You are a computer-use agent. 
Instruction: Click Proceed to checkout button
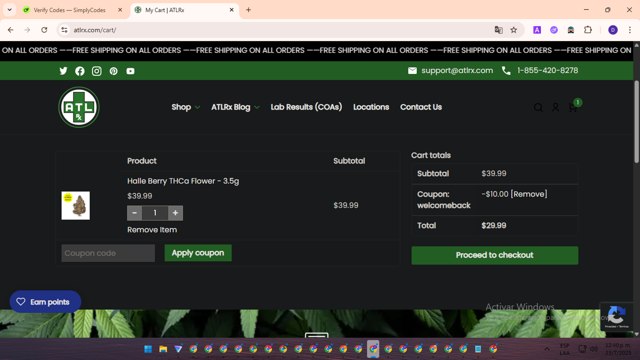tap(495, 255)
